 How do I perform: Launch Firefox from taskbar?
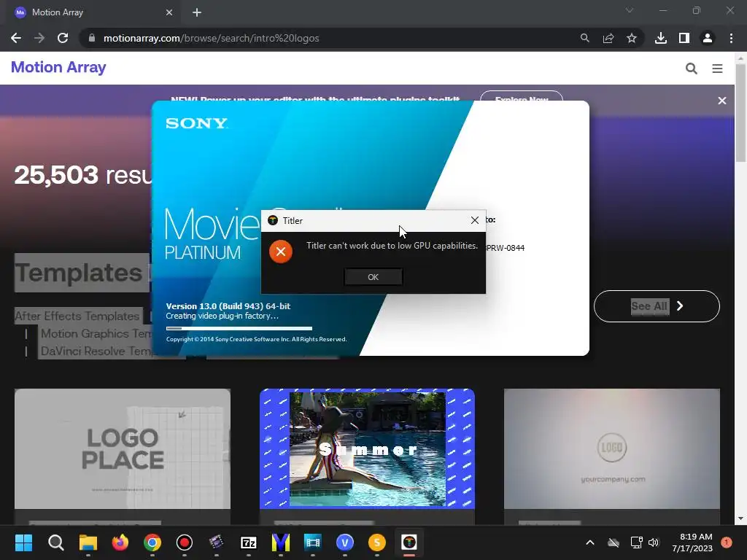point(120,542)
